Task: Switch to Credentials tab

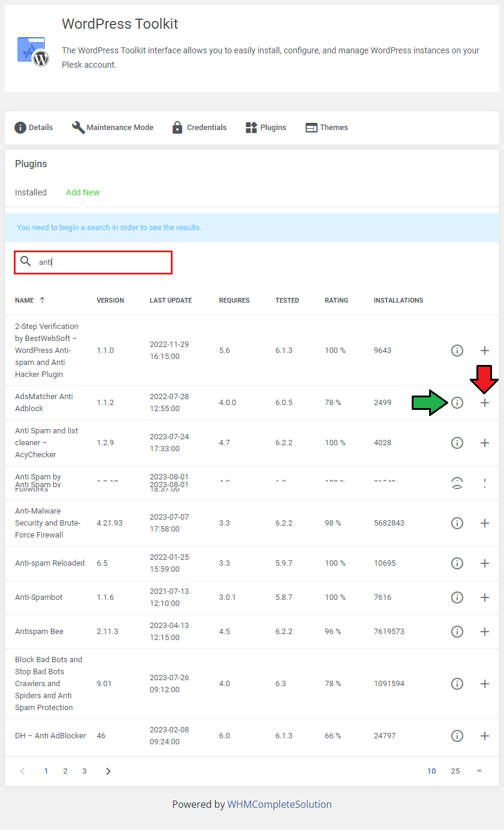Action: tap(200, 128)
